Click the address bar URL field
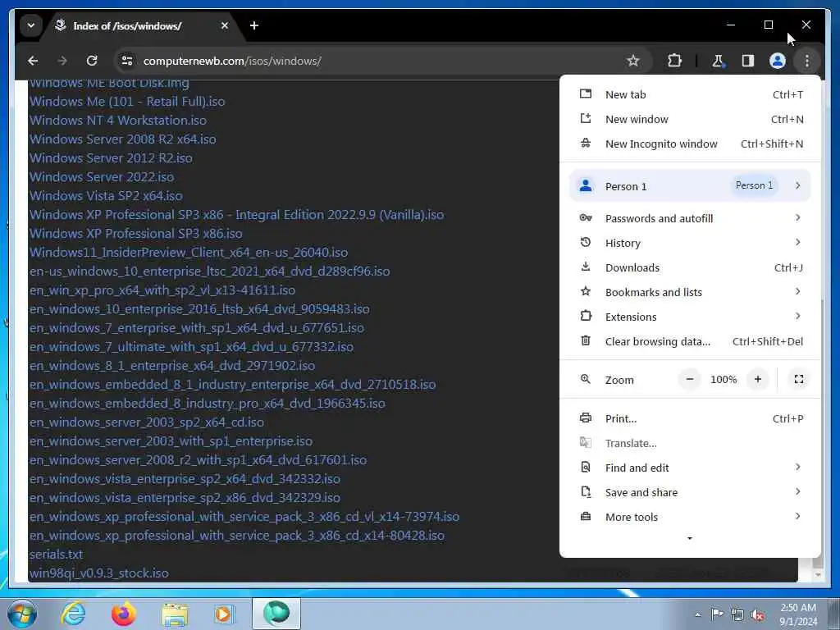 pyautogui.click(x=375, y=61)
